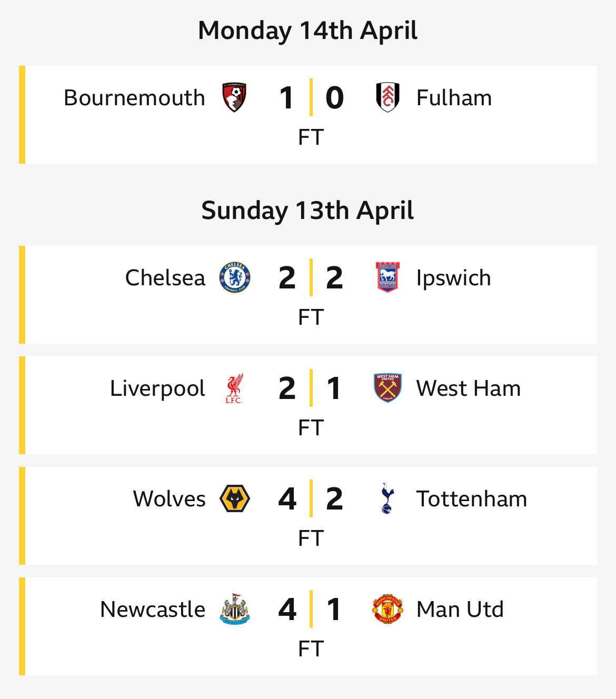Click the Fulham club crest
Screen dimensions: 616x699
pyautogui.click(x=388, y=97)
